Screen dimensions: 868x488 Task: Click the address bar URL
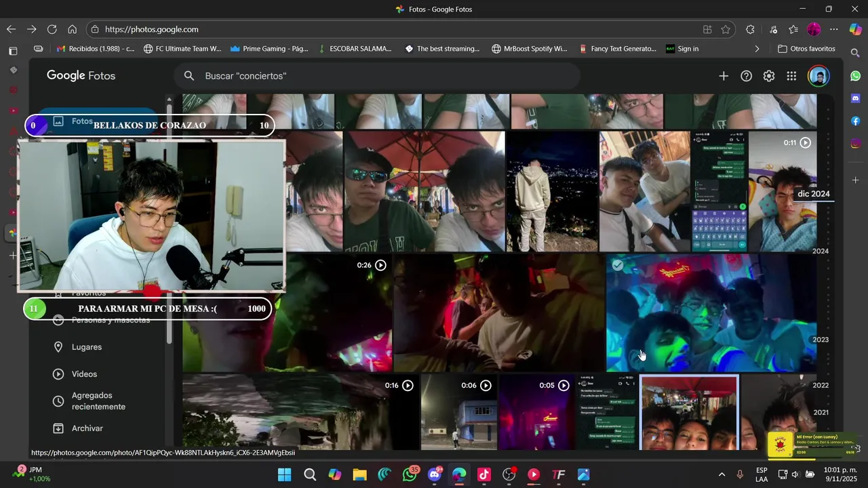point(152,29)
